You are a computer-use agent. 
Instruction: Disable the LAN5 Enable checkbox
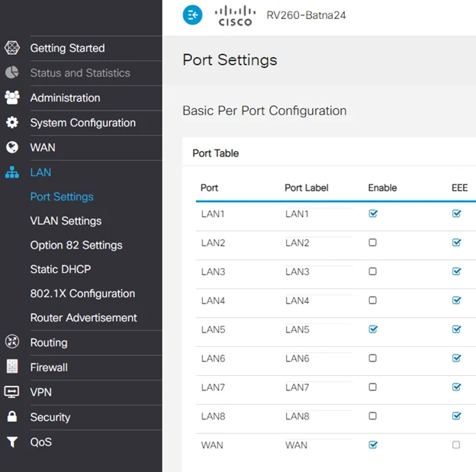click(372, 329)
